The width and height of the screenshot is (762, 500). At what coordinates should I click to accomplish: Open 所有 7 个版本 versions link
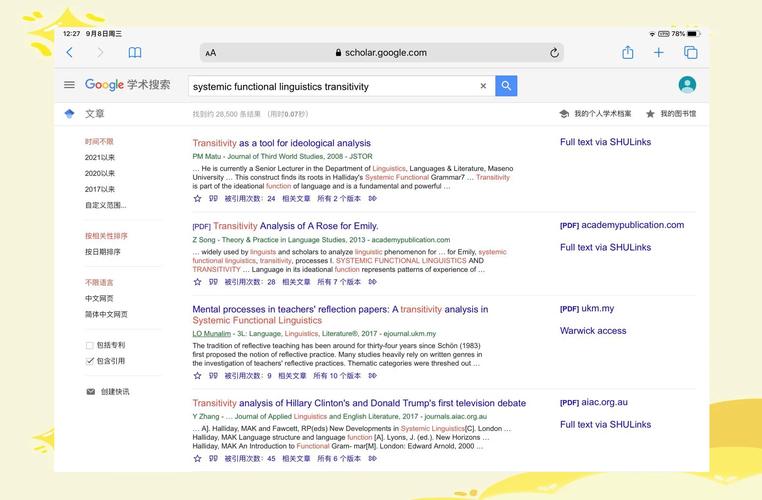[339, 282]
